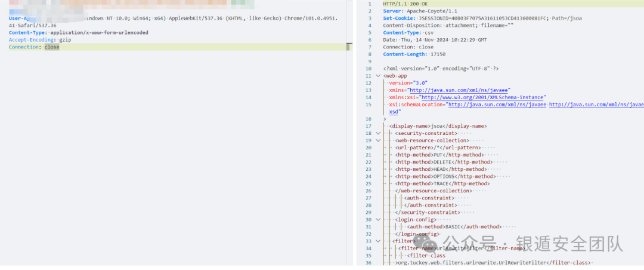Open the XMLSchema-instance URL
644x270 pixels.
pyautogui.click(x=483, y=97)
